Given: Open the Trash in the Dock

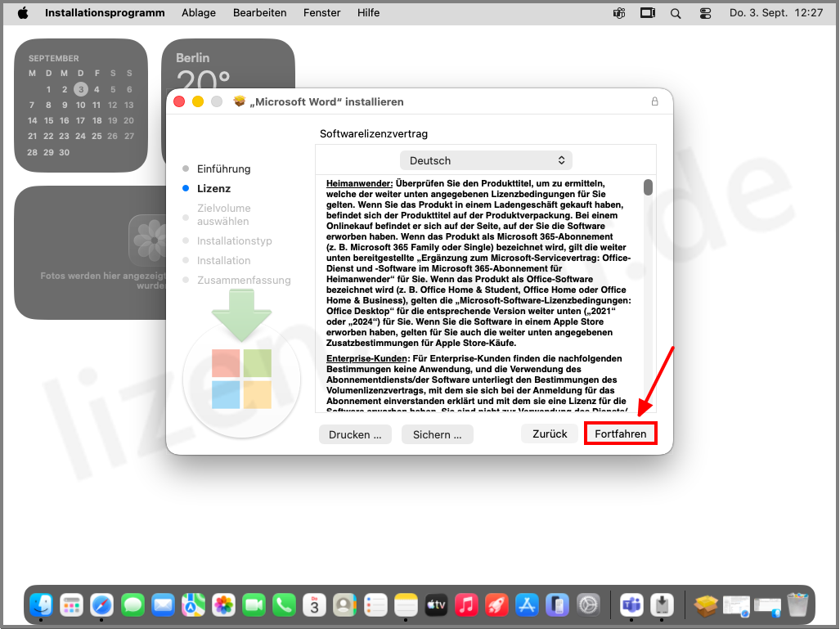Looking at the screenshot, I should pos(797,605).
